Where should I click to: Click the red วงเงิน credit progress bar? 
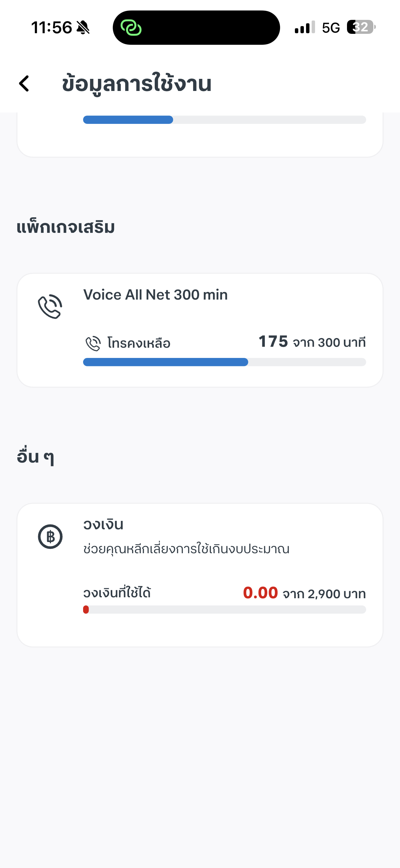tap(224, 609)
